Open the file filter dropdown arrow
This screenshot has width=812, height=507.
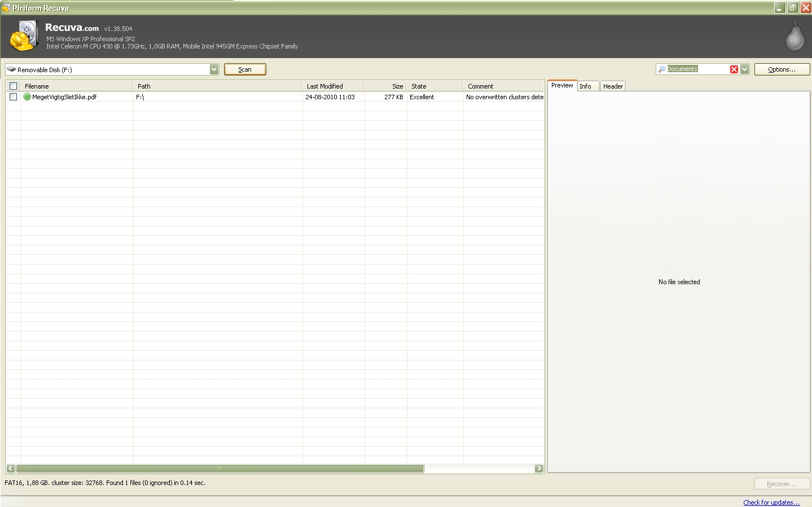(x=744, y=69)
